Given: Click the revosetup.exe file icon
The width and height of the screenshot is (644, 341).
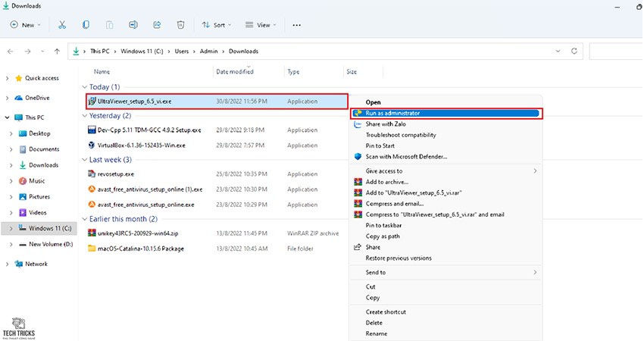Looking at the screenshot, I should (x=92, y=174).
